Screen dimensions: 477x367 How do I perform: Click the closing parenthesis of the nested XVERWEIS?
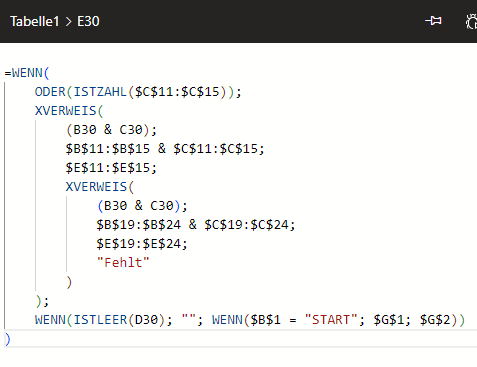[x=69, y=282]
